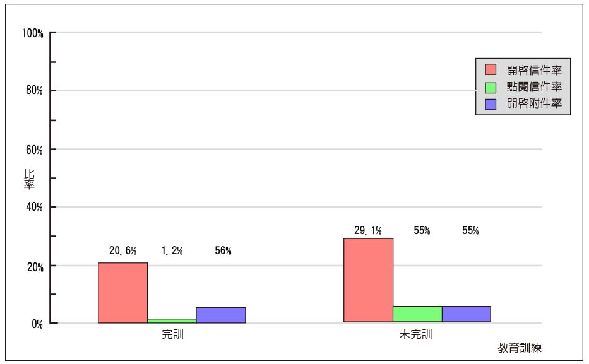Click the red 開啓信件率 legend swatch
The height and width of the screenshot is (364, 589).
pos(491,70)
